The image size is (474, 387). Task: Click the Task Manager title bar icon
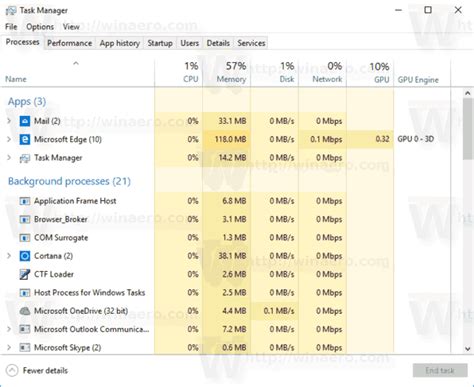coord(11,11)
